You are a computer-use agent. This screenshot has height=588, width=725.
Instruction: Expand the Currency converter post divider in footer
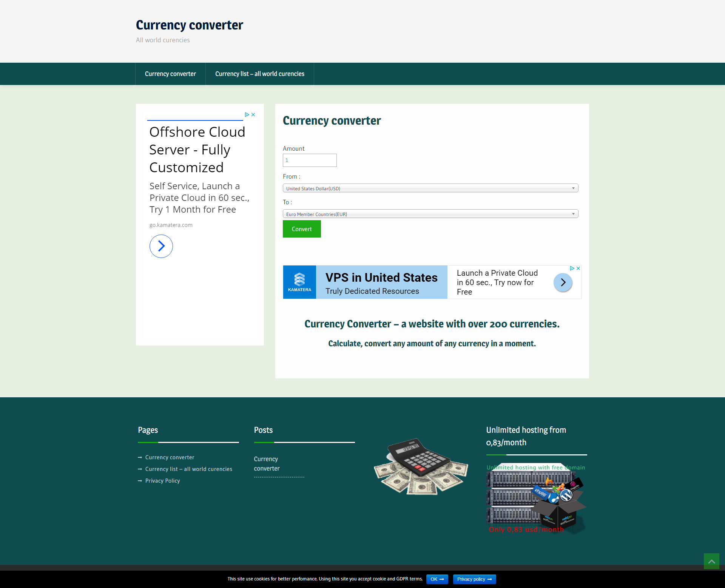click(279, 477)
